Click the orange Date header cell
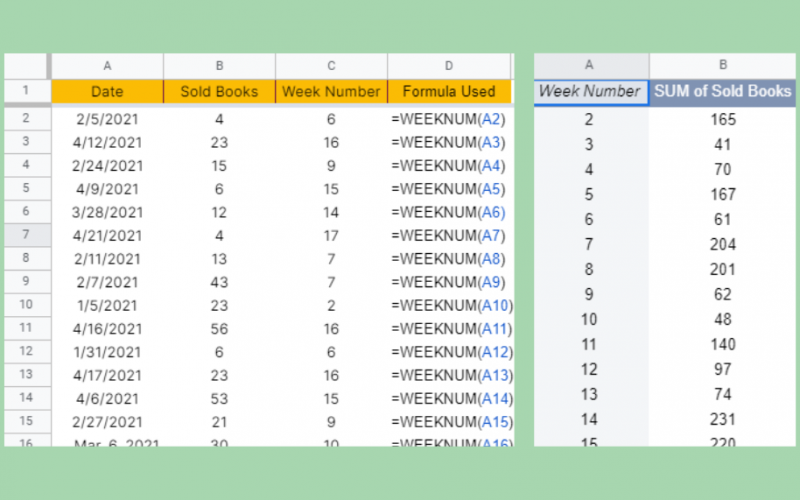 [107, 92]
